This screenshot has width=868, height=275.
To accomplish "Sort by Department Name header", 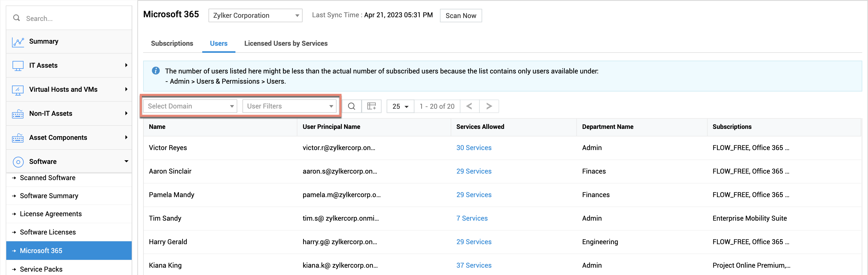I will coord(607,127).
